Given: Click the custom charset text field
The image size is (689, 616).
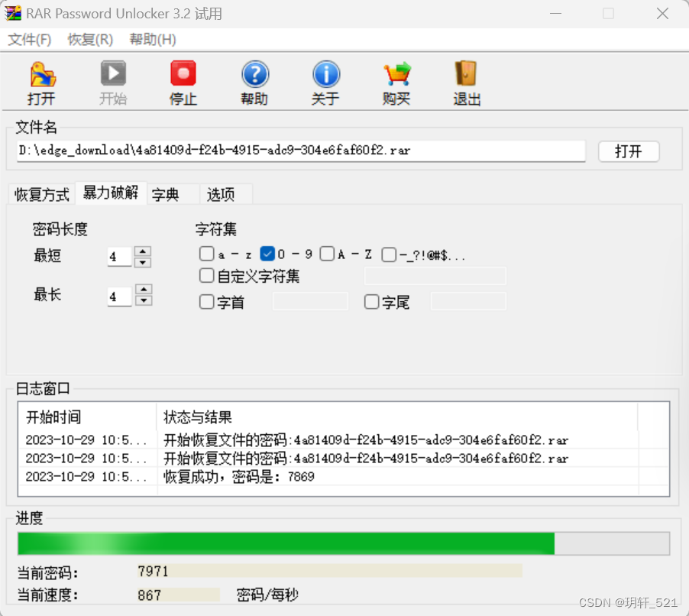Looking at the screenshot, I should [x=435, y=276].
